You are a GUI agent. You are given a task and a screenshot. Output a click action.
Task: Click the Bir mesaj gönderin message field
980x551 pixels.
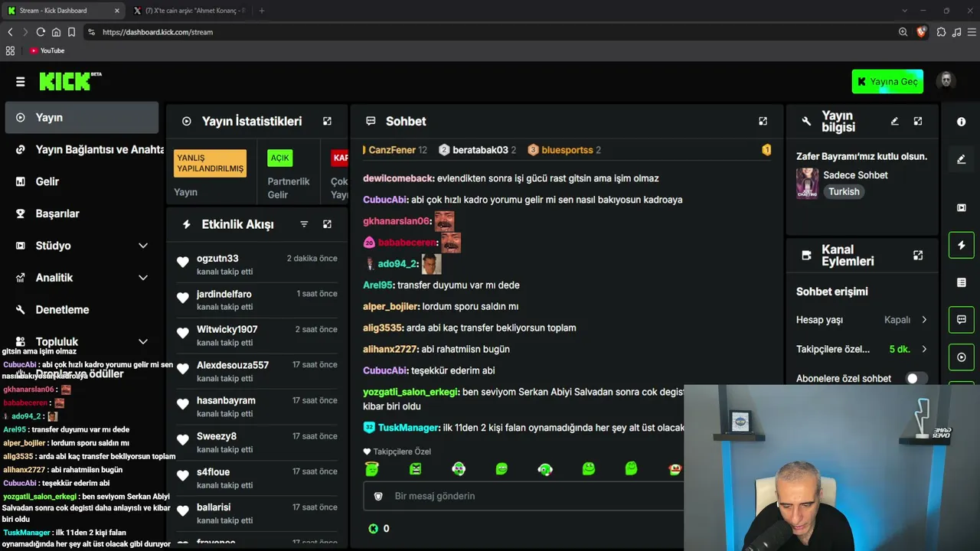pyautogui.click(x=524, y=496)
